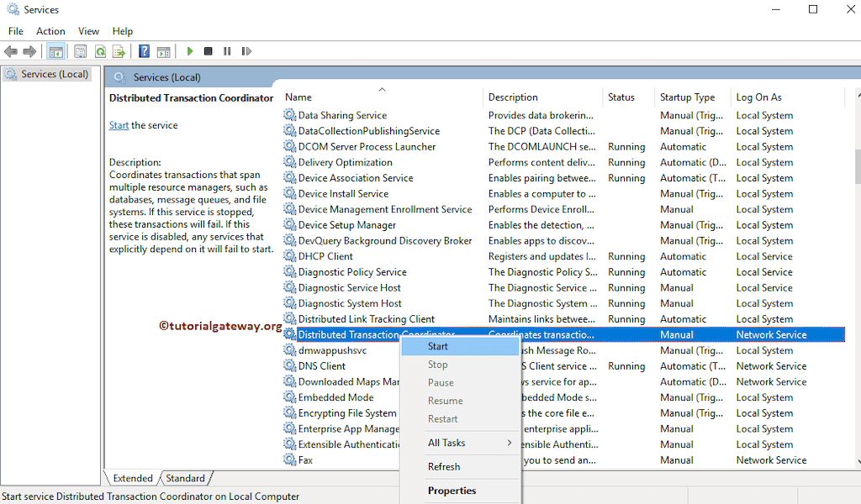Screen dimensions: 861x504
Task: Select Properties in the context menu
Action: click(452, 491)
